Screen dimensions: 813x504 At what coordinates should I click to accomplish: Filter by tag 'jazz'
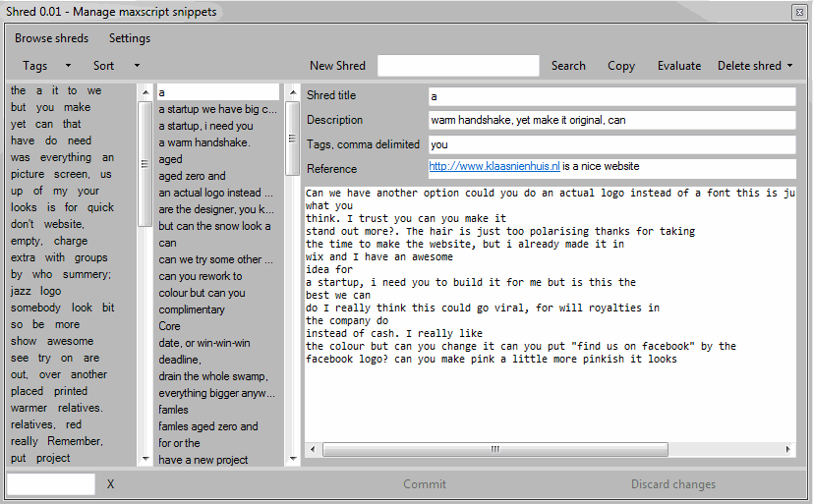(x=21, y=291)
